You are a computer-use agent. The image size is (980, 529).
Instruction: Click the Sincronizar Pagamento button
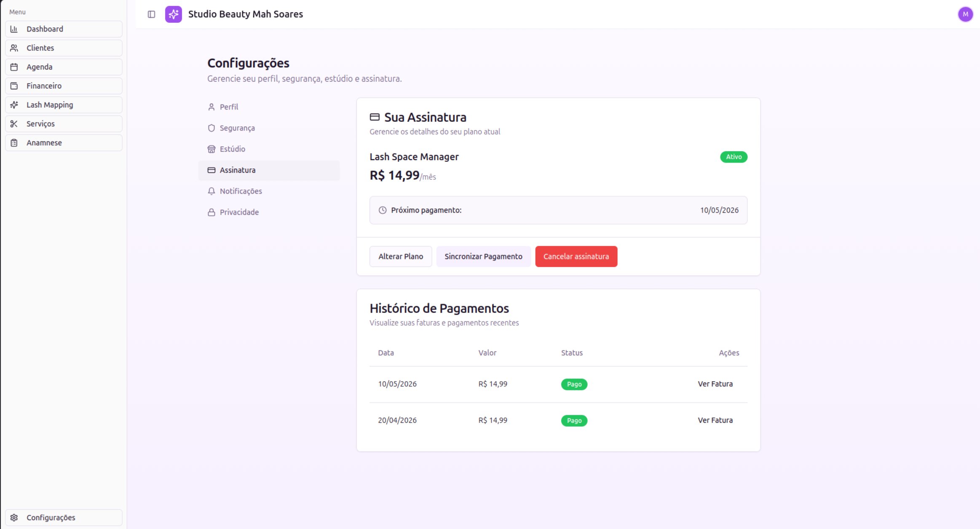pos(483,256)
